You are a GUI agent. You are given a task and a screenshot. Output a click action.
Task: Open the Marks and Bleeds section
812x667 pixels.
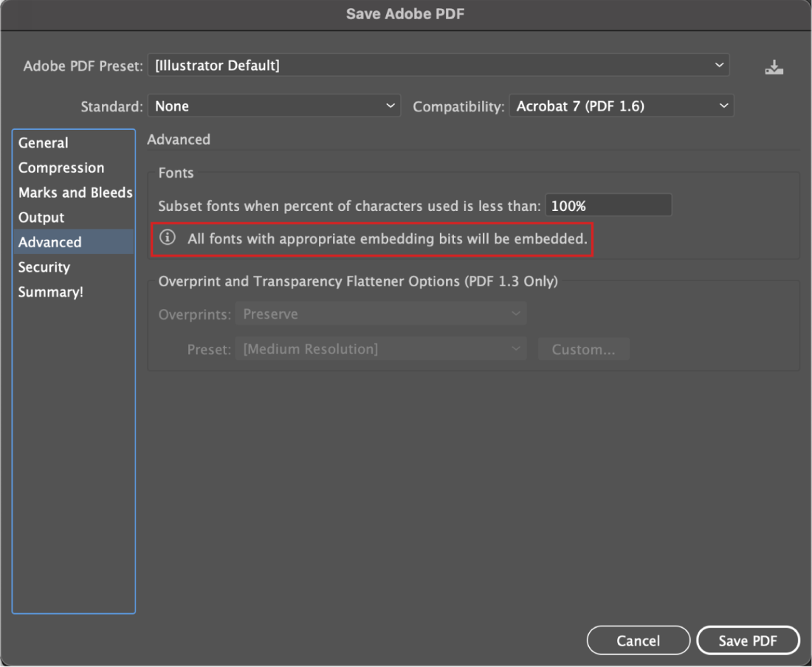pos(74,193)
